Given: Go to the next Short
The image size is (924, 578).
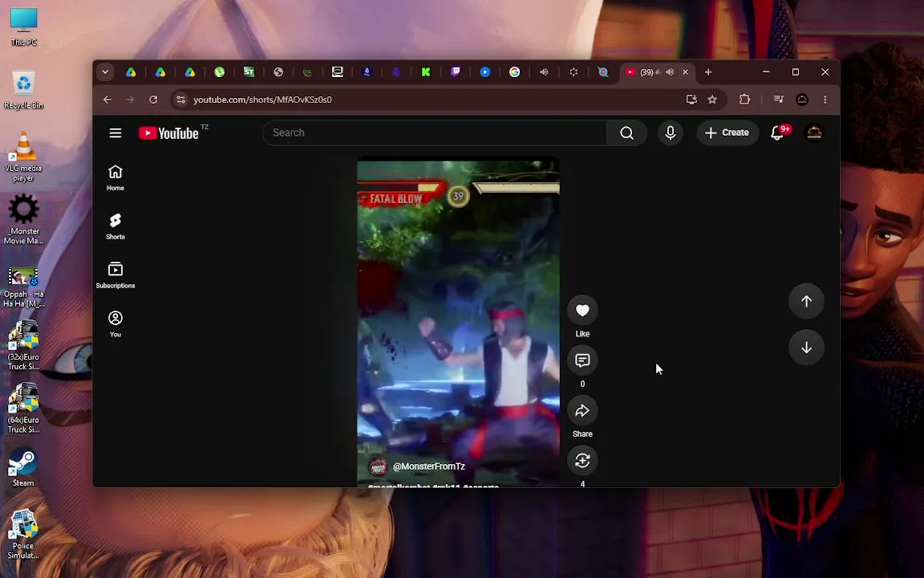Looking at the screenshot, I should pyautogui.click(x=806, y=348).
